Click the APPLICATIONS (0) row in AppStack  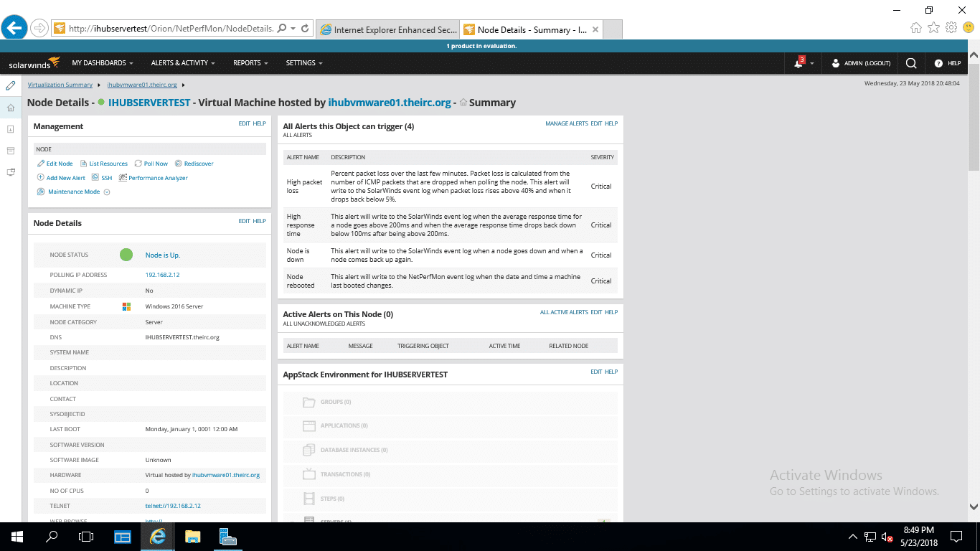(451, 425)
